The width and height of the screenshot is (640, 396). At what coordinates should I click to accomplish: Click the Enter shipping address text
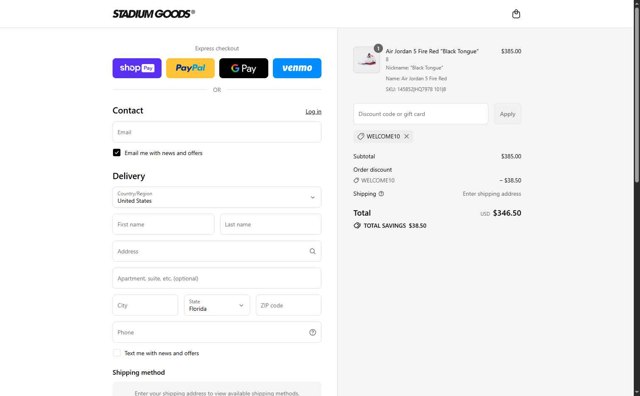pos(492,194)
